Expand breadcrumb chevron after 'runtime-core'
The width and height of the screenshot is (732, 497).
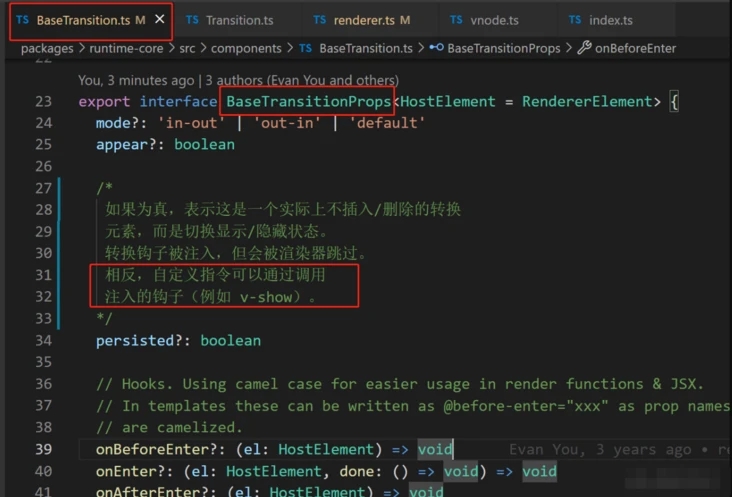pos(171,48)
